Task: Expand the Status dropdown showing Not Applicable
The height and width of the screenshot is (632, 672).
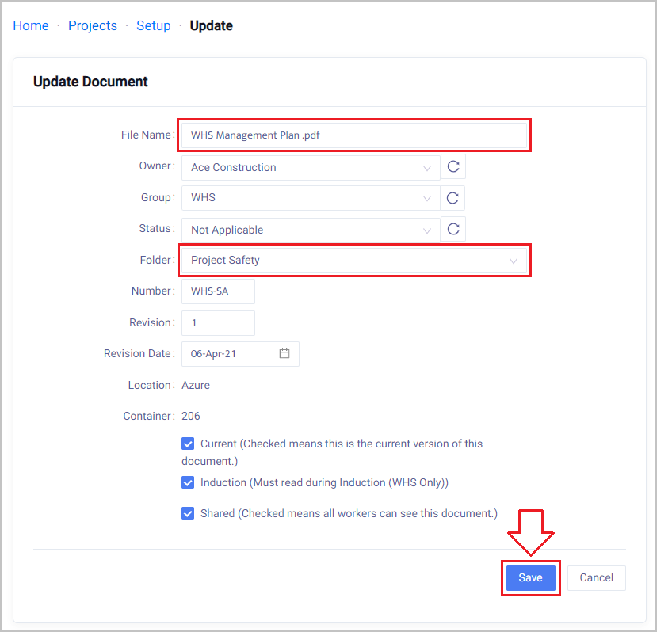Action: pos(310,230)
